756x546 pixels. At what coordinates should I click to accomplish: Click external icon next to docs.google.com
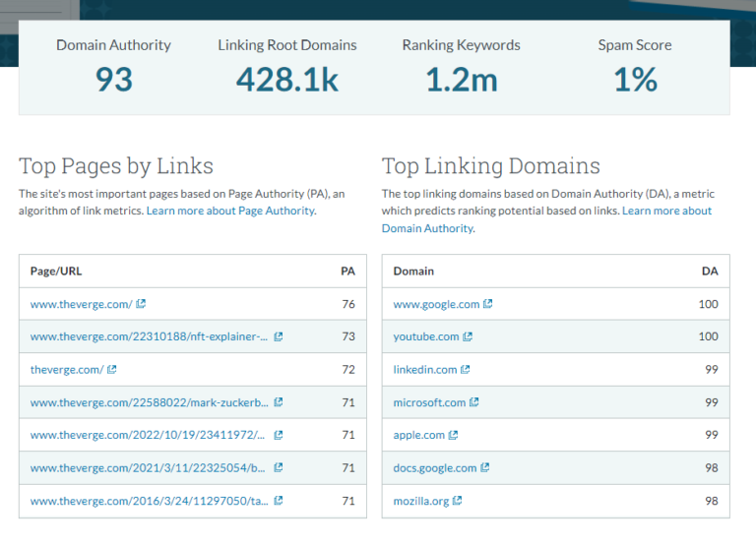tap(485, 467)
